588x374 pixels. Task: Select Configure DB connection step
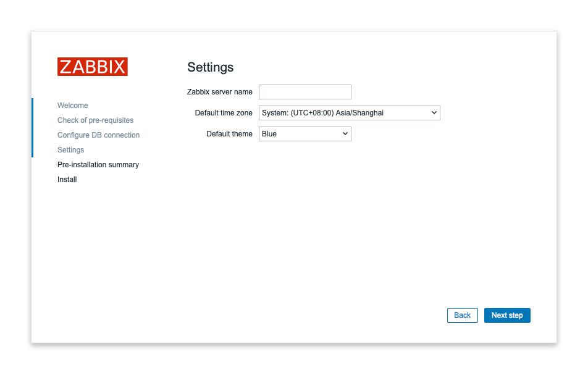98,135
